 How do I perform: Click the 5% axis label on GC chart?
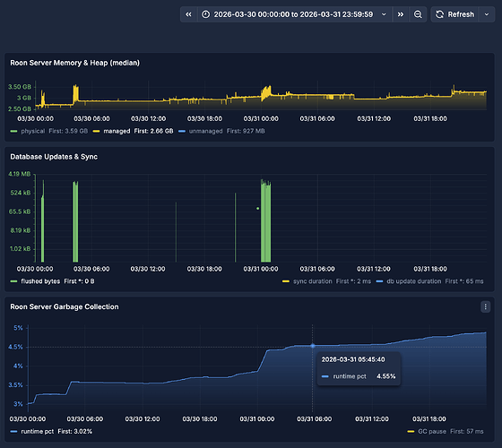18,328
